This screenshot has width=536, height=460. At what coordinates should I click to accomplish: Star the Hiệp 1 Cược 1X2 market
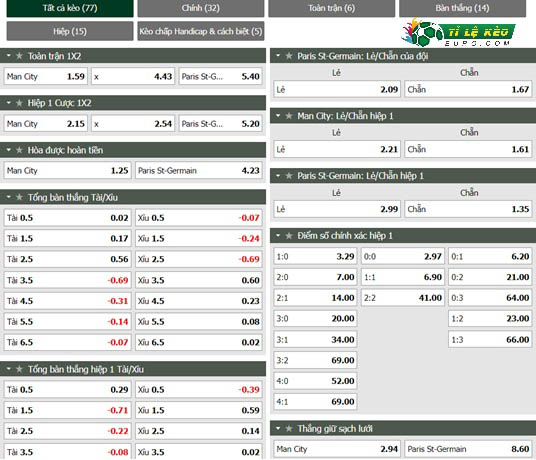[19, 103]
